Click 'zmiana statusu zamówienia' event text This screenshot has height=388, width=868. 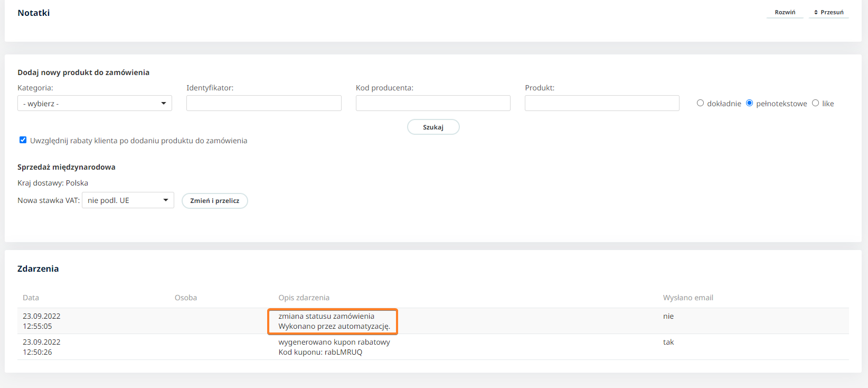(x=326, y=316)
